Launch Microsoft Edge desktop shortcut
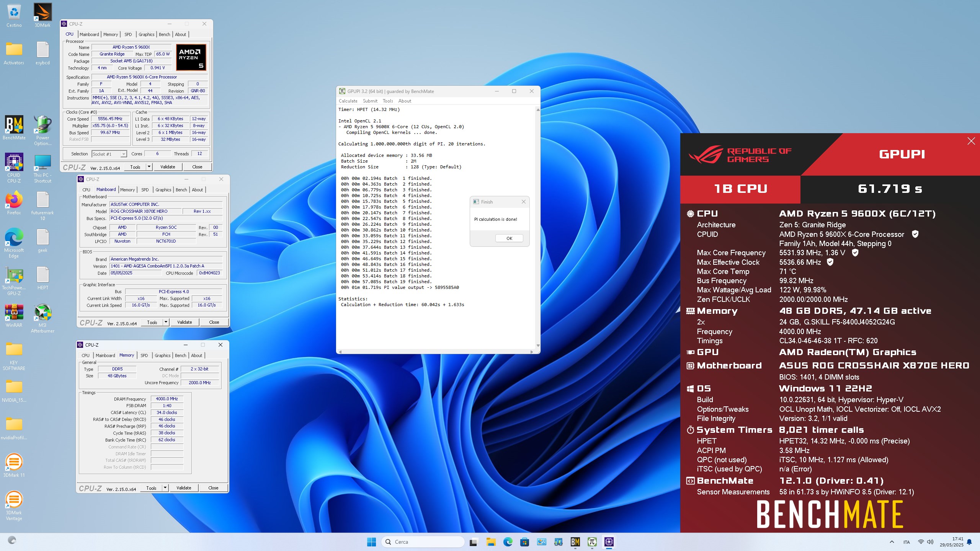This screenshot has width=980, height=551. tap(14, 243)
